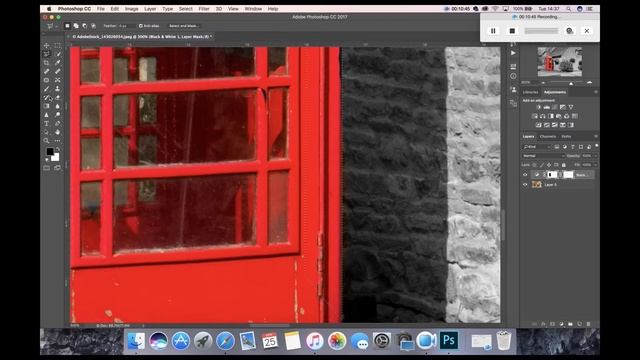640x360 pixels.
Task: Create a new layer from Layers footer
Action: pyautogui.click(x=579, y=324)
